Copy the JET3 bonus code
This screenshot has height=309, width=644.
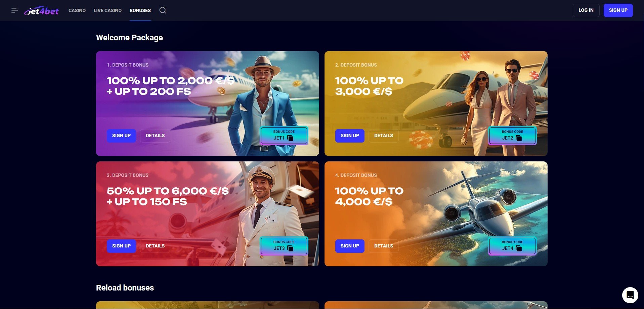(291, 248)
